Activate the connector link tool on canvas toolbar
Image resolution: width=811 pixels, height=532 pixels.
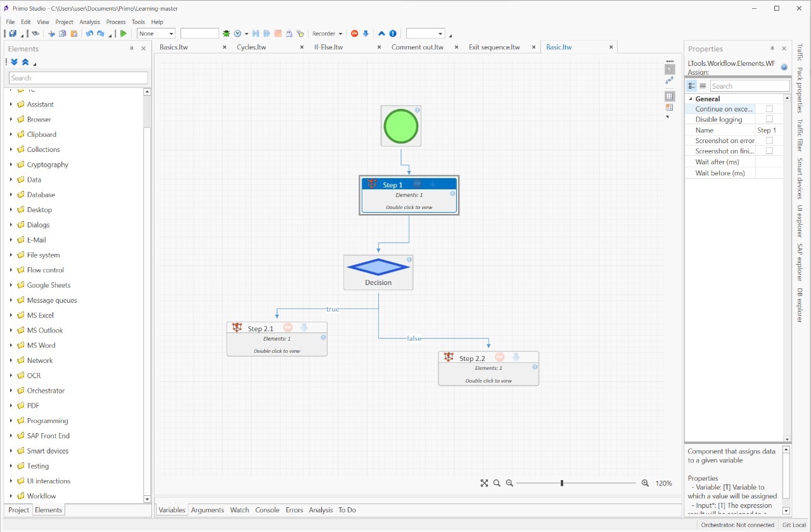669,80
